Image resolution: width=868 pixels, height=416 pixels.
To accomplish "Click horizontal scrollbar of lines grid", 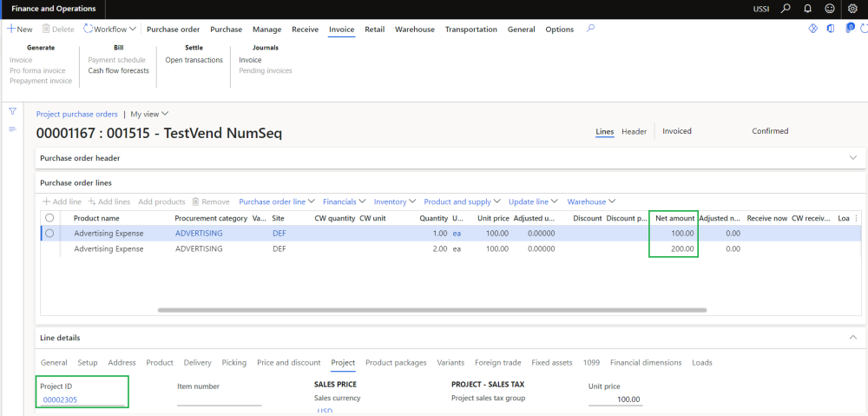I will tap(432, 310).
